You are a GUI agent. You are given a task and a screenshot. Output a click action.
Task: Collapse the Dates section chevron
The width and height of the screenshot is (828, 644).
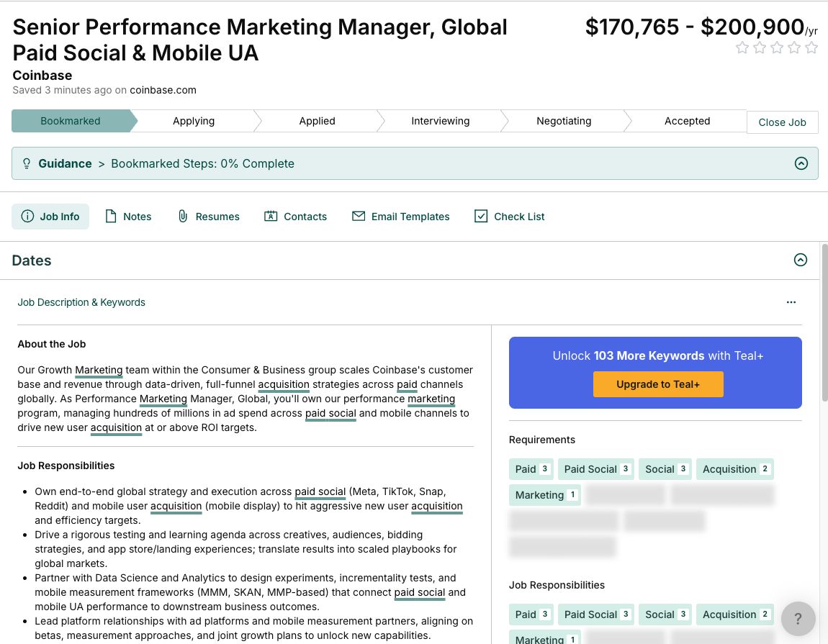tap(801, 260)
